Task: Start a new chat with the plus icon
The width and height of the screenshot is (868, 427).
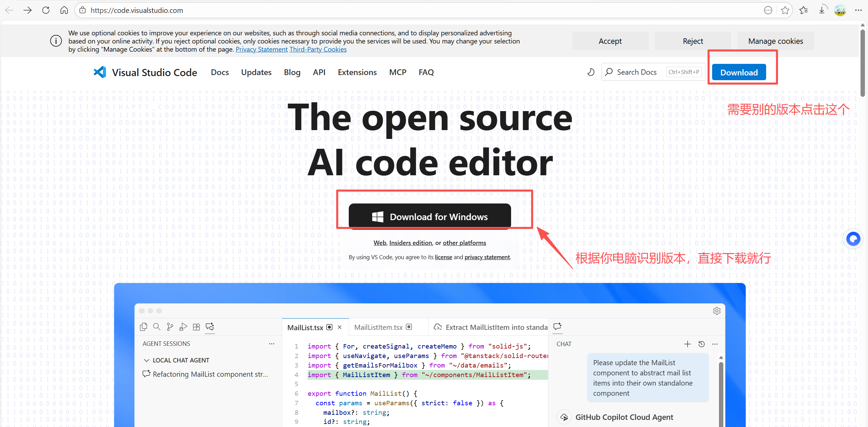Action: coord(687,344)
